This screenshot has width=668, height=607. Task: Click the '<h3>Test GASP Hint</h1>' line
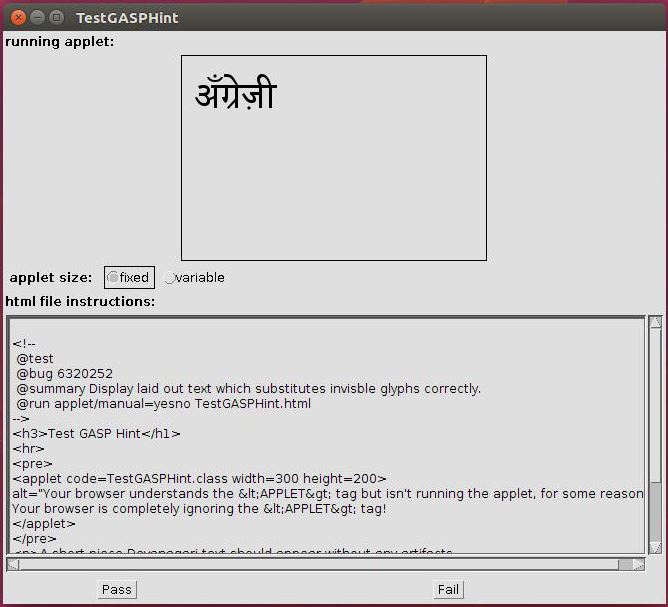pyautogui.click(x=96, y=434)
